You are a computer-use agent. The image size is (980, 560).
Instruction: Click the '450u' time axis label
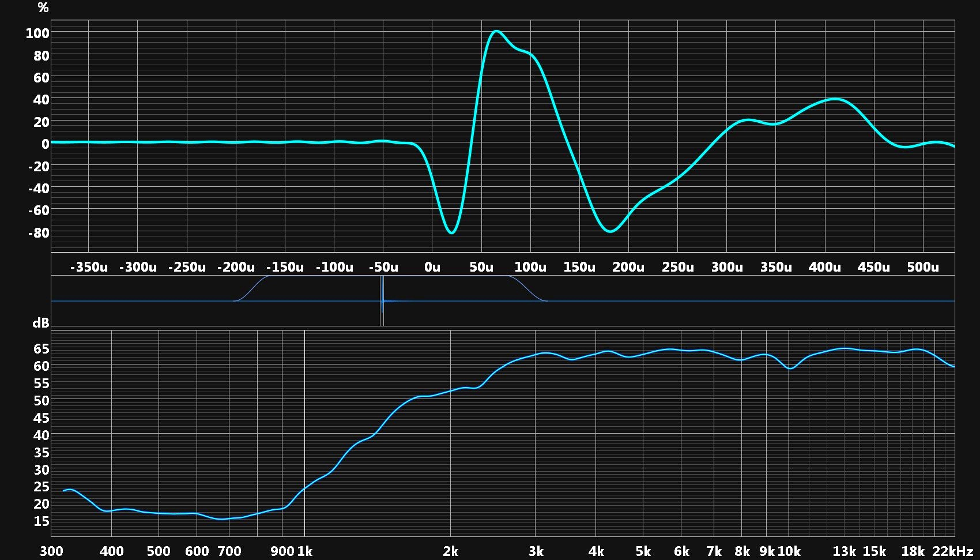(x=874, y=267)
